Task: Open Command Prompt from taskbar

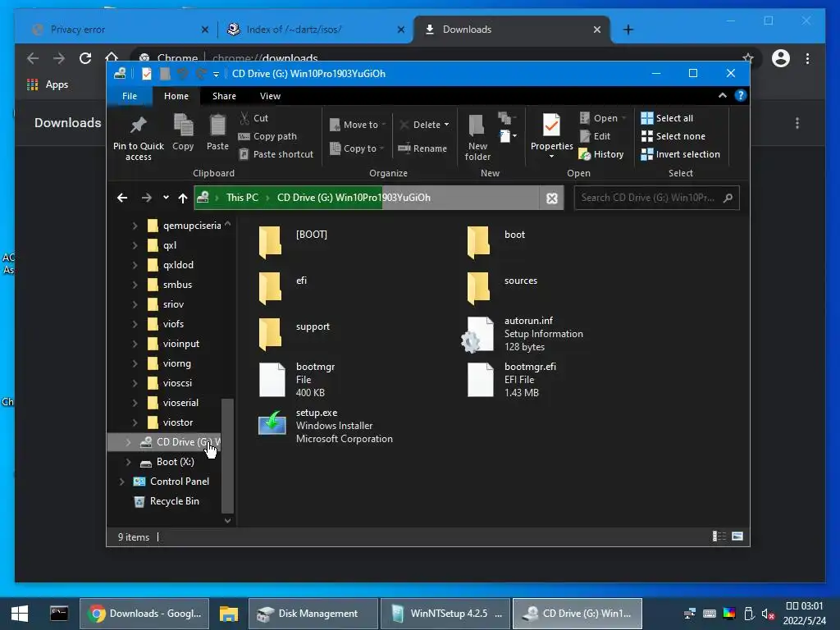Action: pyautogui.click(x=59, y=614)
